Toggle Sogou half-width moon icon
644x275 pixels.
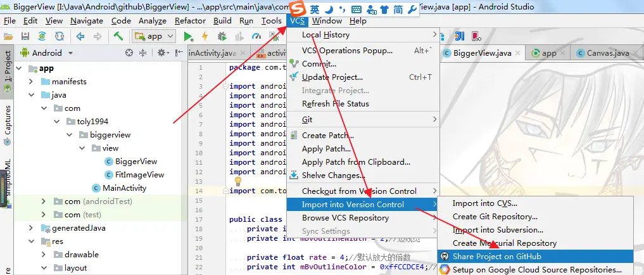click(329, 9)
